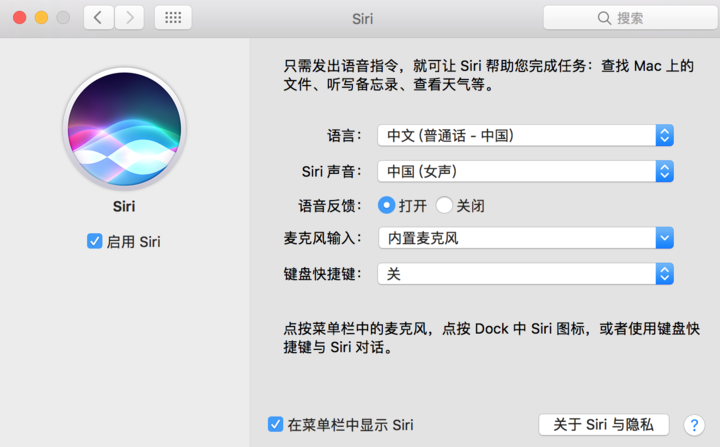Click the 关于 Siri 与隐私 button
The image size is (720, 447).
(603, 424)
